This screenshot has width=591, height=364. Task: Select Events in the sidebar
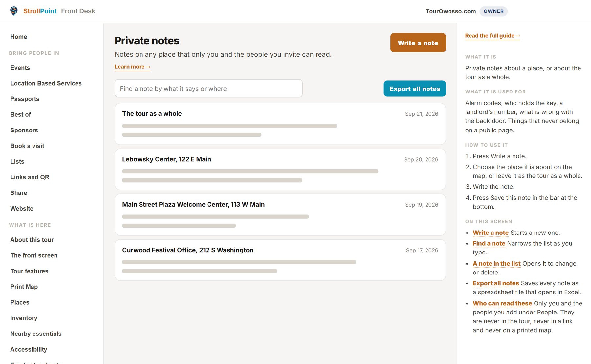point(20,68)
